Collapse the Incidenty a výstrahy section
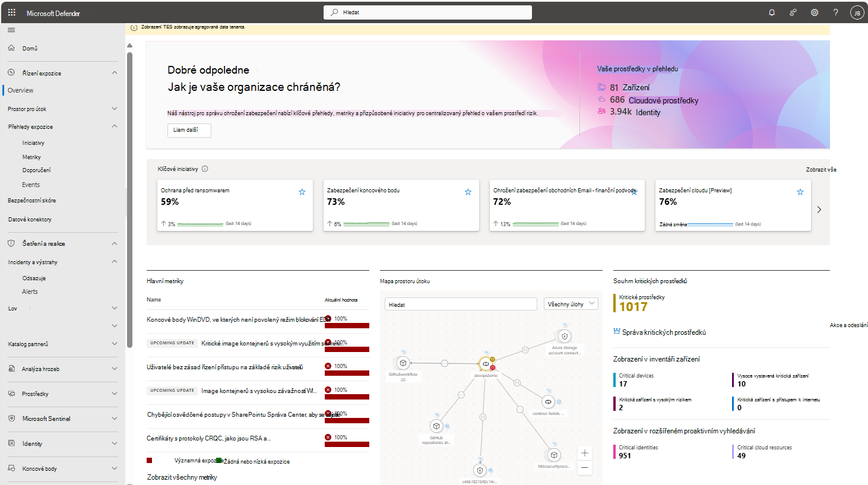Image resolution: width=868 pixels, height=485 pixels. pos(115,262)
